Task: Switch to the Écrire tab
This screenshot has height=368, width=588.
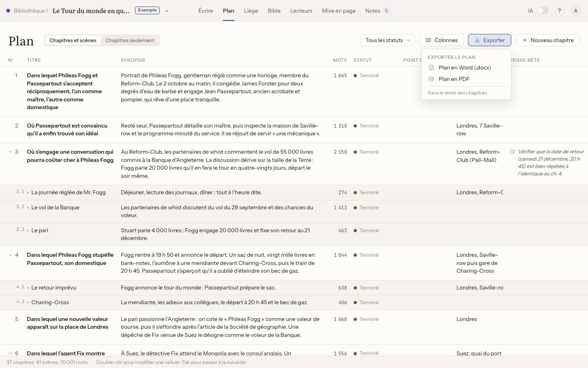Action: pos(206,11)
